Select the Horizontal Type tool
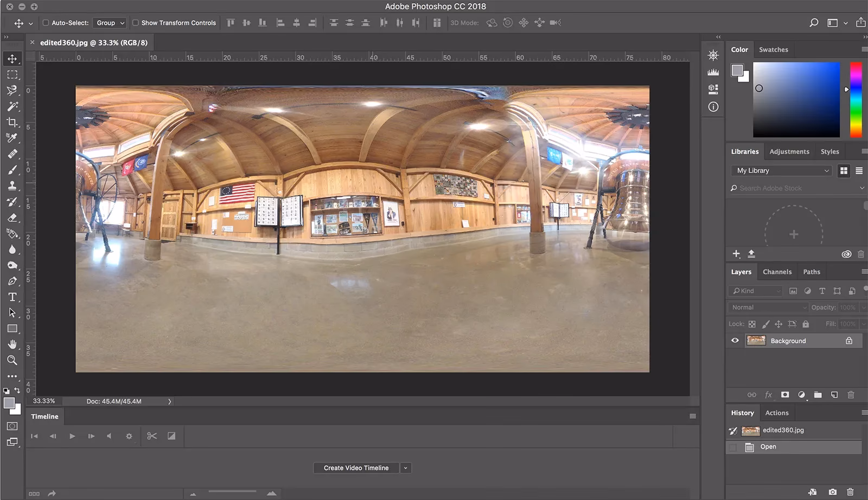Screen dimensions: 868x500 (x=12, y=297)
